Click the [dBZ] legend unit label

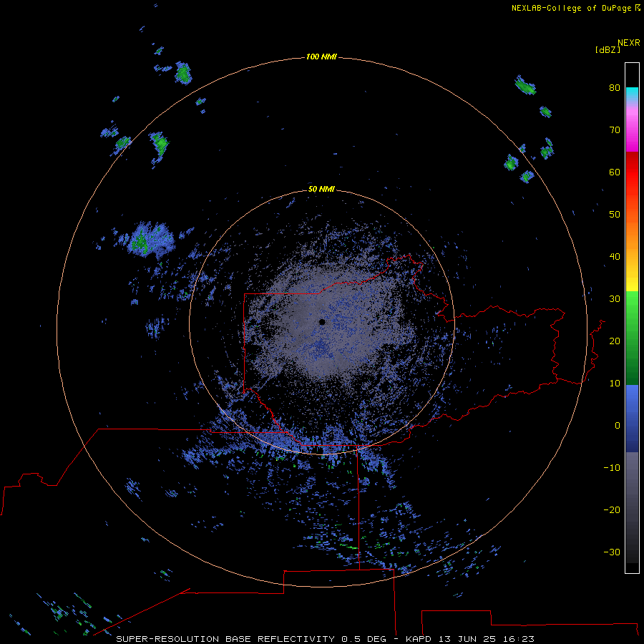point(608,50)
